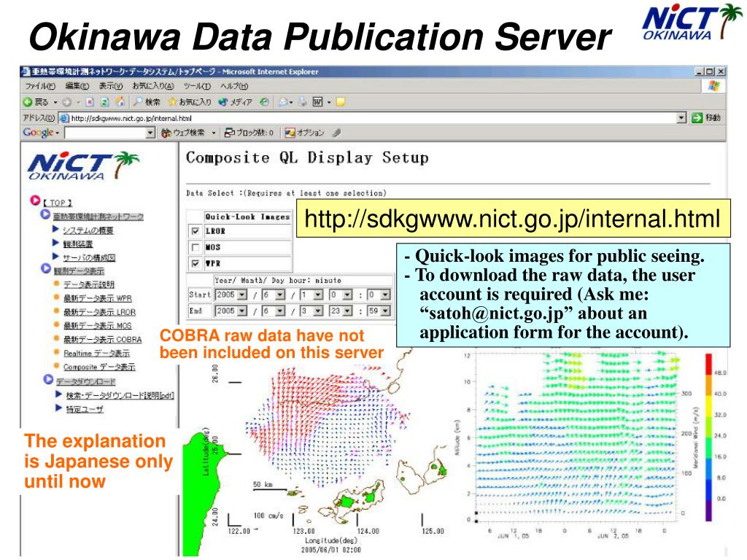Open the Favorites (お気に入り) menu
The width and height of the screenshot is (747, 560).
point(153,86)
